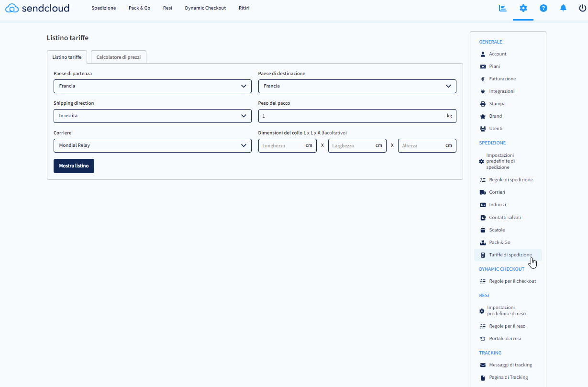Click the printer icon beside Stampa

coord(483,104)
